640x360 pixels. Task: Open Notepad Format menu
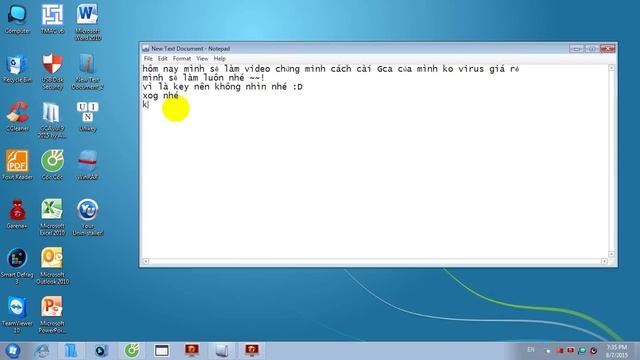182,58
